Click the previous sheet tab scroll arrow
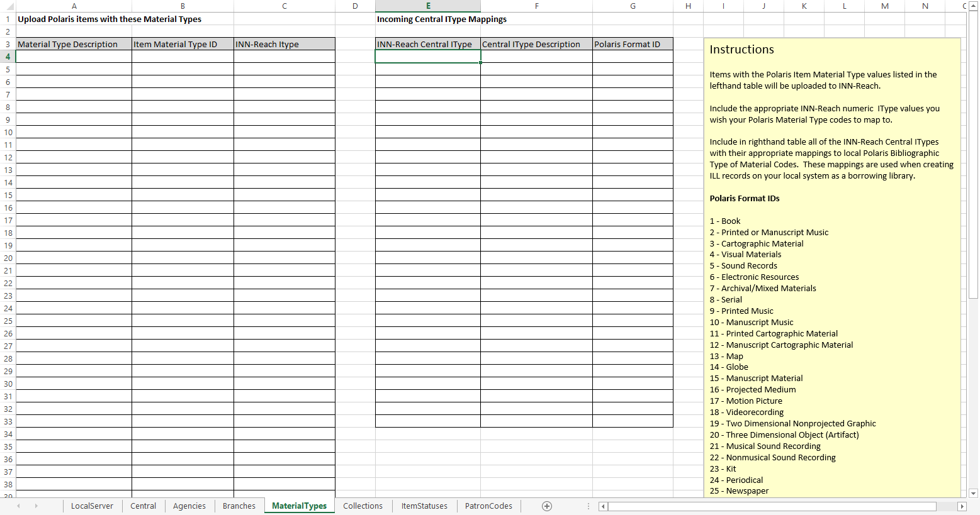 point(18,506)
